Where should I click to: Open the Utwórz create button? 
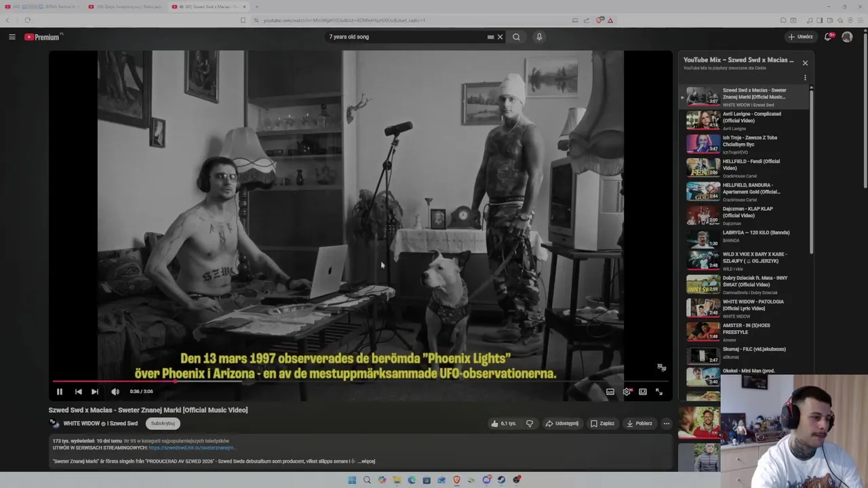800,37
